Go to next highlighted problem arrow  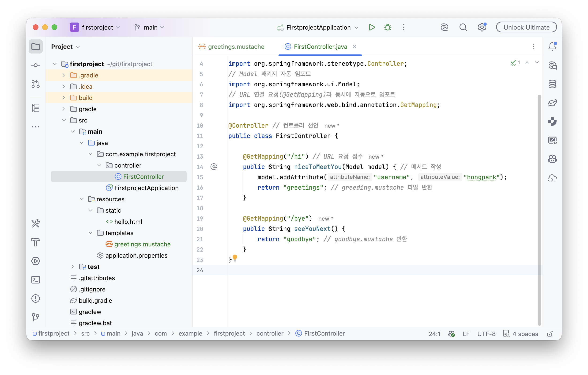coord(537,63)
